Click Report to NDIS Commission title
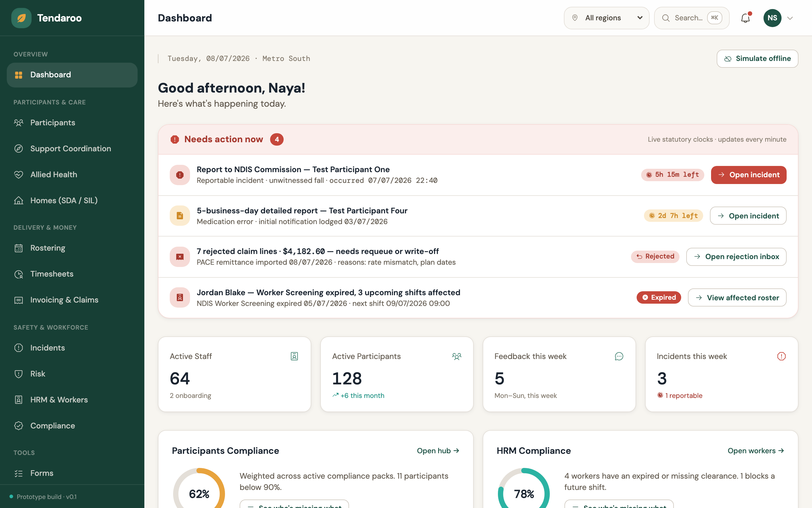The height and width of the screenshot is (508, 812). point(293,170)
